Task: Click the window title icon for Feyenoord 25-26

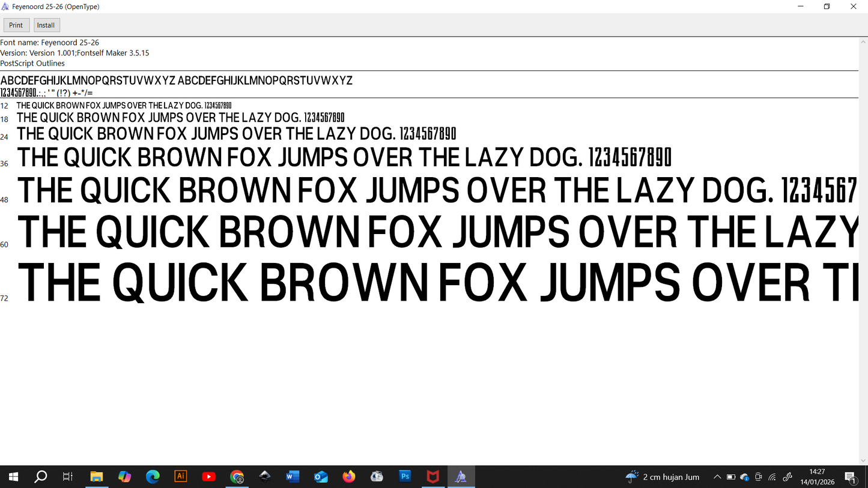Action: [6, 7]
